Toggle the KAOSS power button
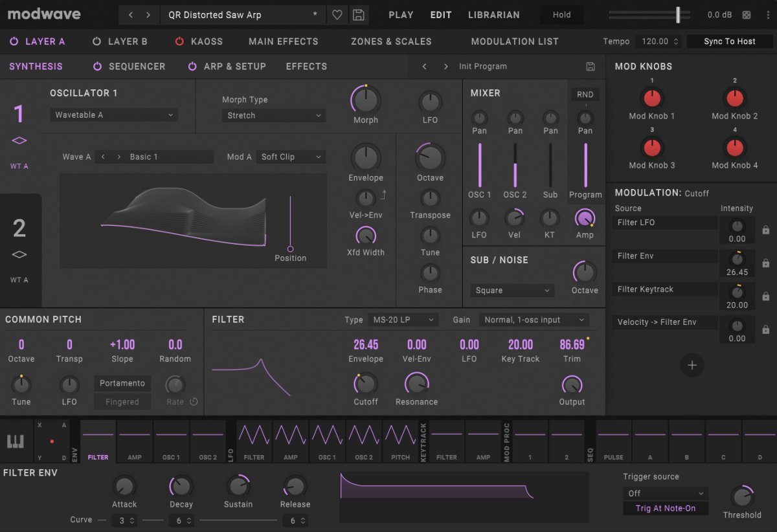Image resolution: width=777 pixels, height=532 pixels. pos(180,41)
